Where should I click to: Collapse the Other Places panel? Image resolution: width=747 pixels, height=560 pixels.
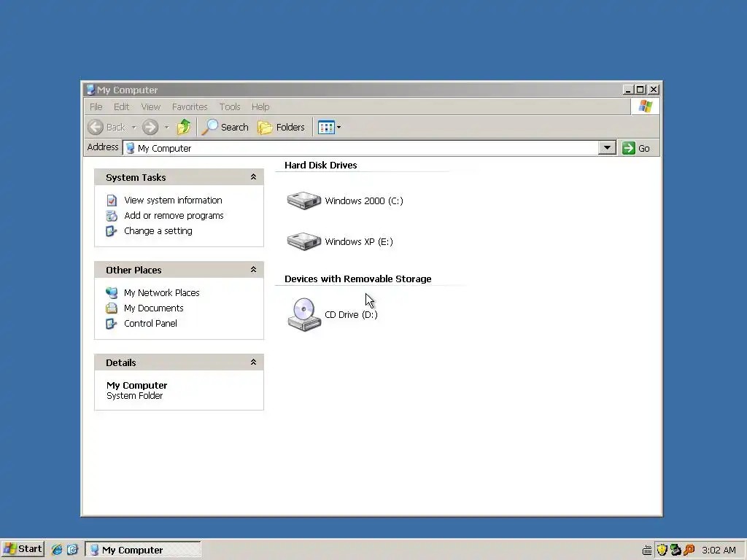click(x=253, y=270)
